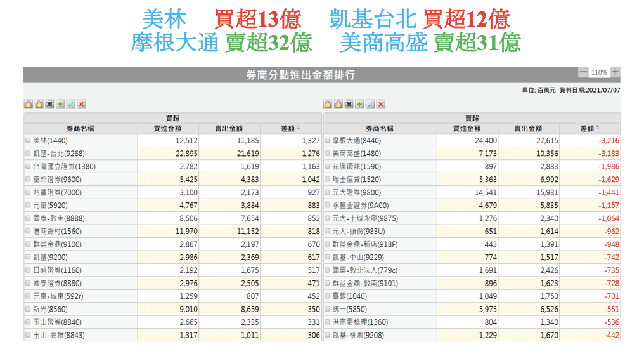The height and width of the screenshot is (361, 644).
Task: Click 券商名稱 column header in 買超 table
Action: (80, 128)
